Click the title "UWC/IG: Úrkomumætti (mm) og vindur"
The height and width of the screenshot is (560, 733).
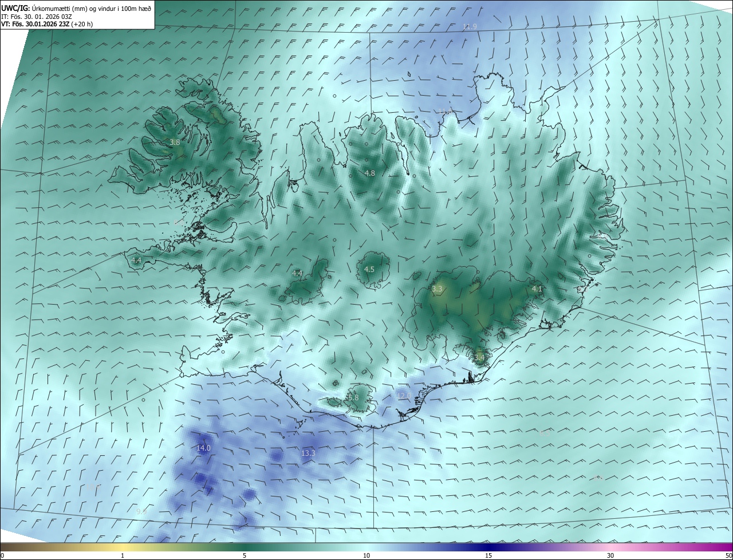pyautogui.click(x=76, y=7)
